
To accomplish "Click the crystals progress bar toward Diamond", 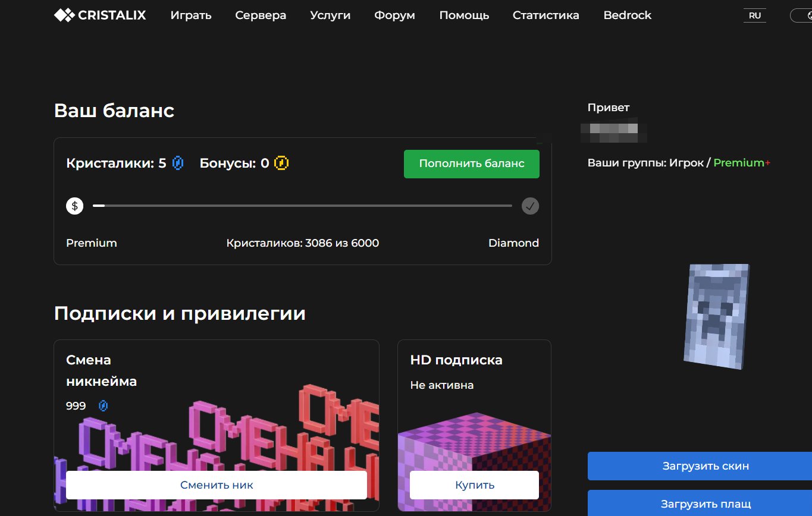I will pos(303,206).
